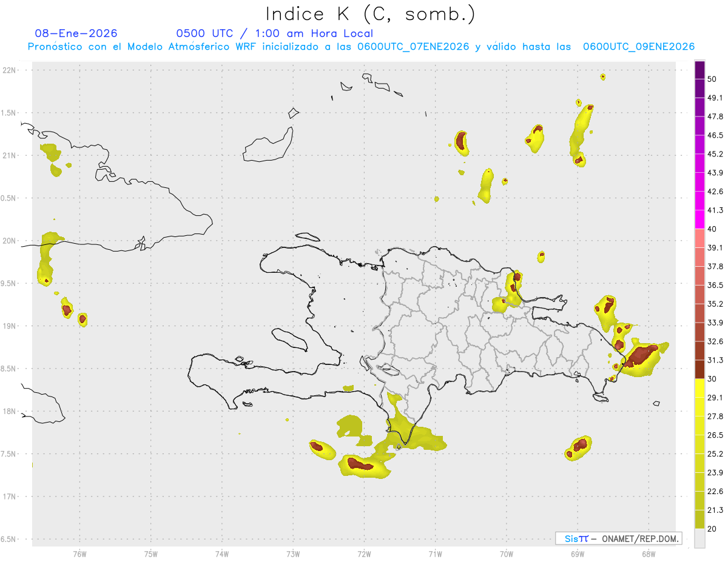This screenshot has height=562, width=728.
Task: Click the legend value '22.6'
Action: click(715, 491)
